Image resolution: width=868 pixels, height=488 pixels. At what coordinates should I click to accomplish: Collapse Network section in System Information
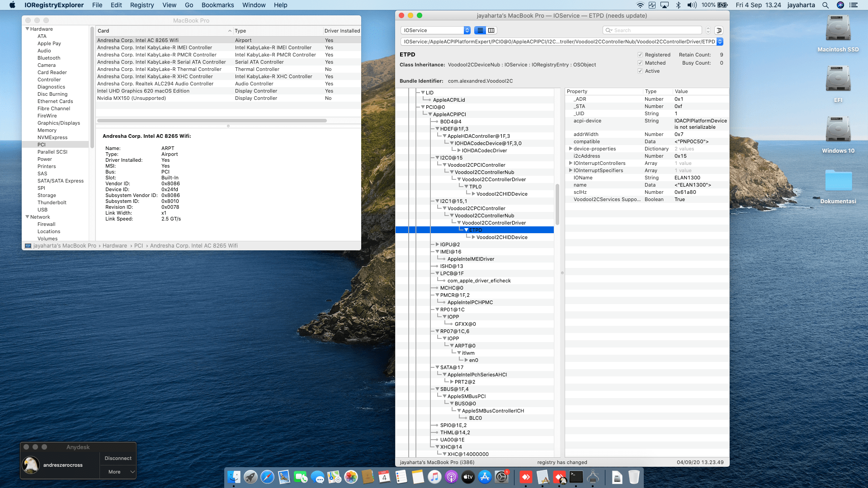(27, 217)
